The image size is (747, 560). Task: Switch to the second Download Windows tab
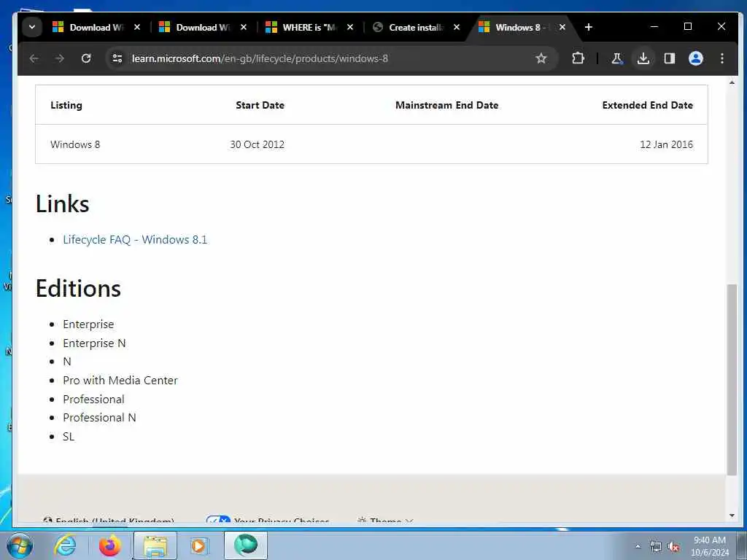point(204,27)
